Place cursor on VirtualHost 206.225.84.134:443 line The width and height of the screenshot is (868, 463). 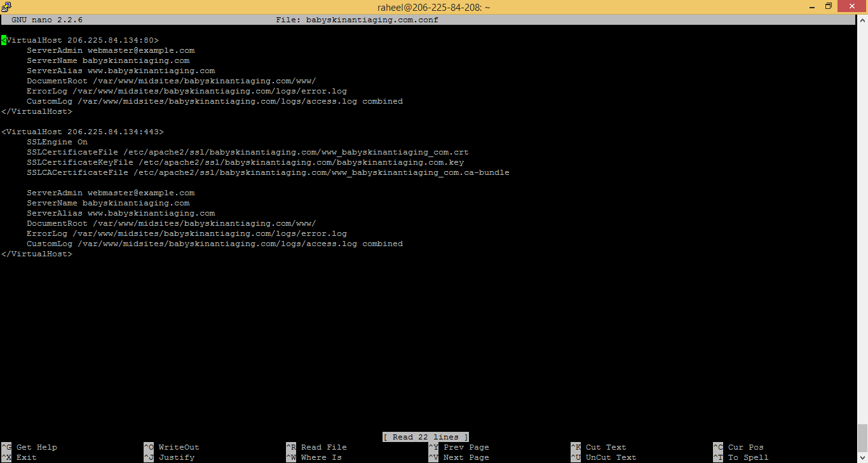83,132
